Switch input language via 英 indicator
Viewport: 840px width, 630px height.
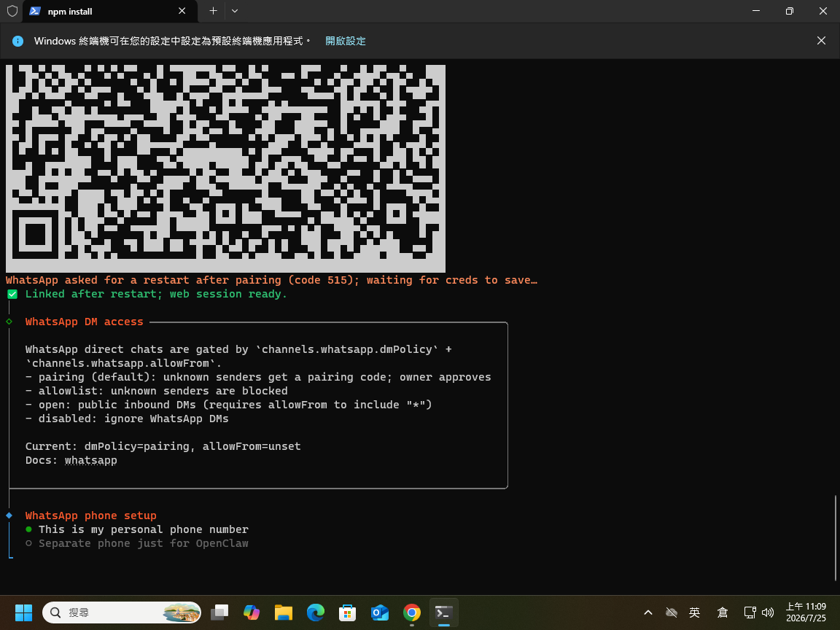tap(695, 612)
